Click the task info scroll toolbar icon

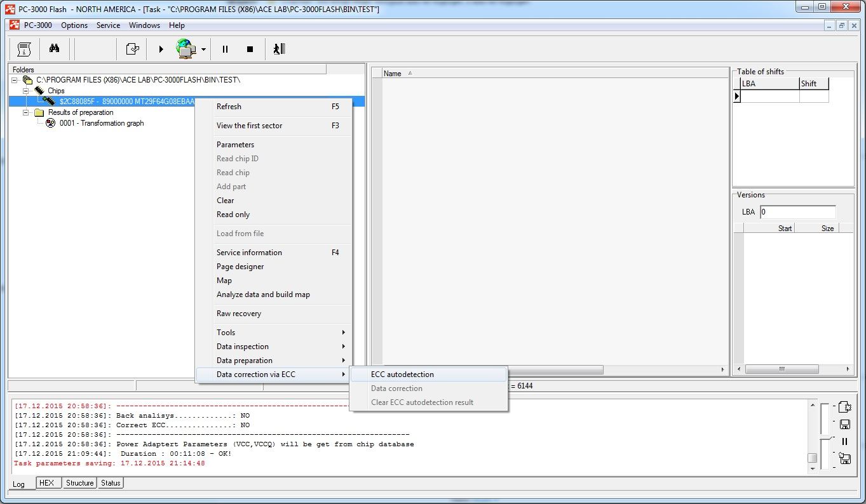(24, 49)
